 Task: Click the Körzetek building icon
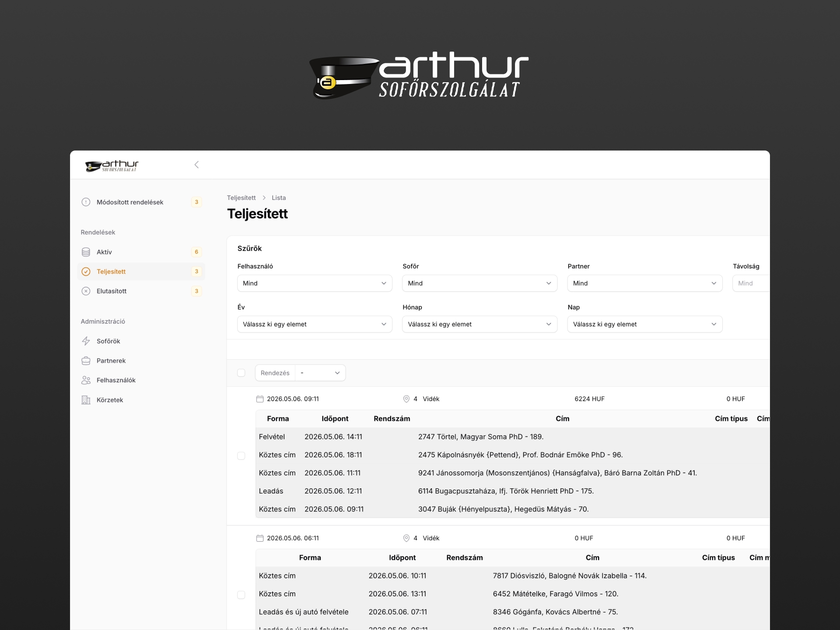click(86, 400)
